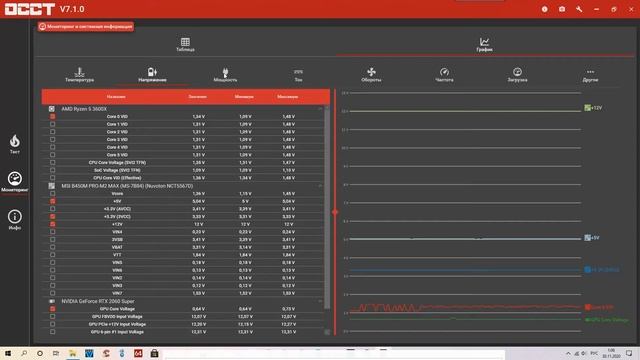
Task: Uncheck the +3.3V (3VCC) checkbox
Action: 52,216
